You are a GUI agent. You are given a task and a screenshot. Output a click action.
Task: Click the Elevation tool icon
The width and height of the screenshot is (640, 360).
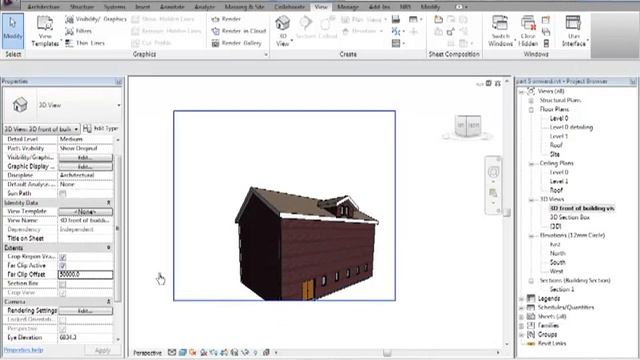(x=345, y=31)
